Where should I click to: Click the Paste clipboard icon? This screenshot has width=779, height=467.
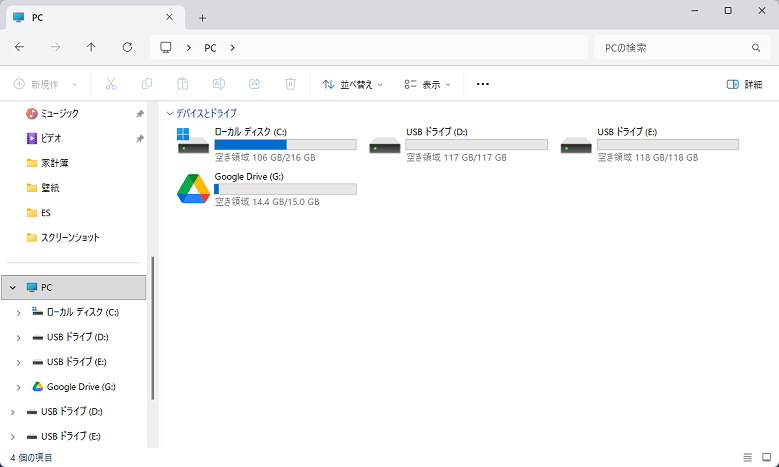click(183, 84)
